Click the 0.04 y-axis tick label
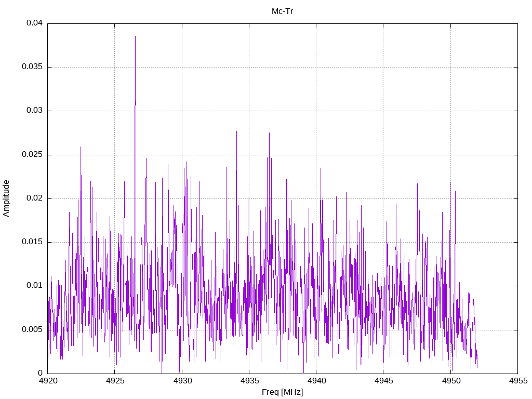 click(x=35, y=23)
